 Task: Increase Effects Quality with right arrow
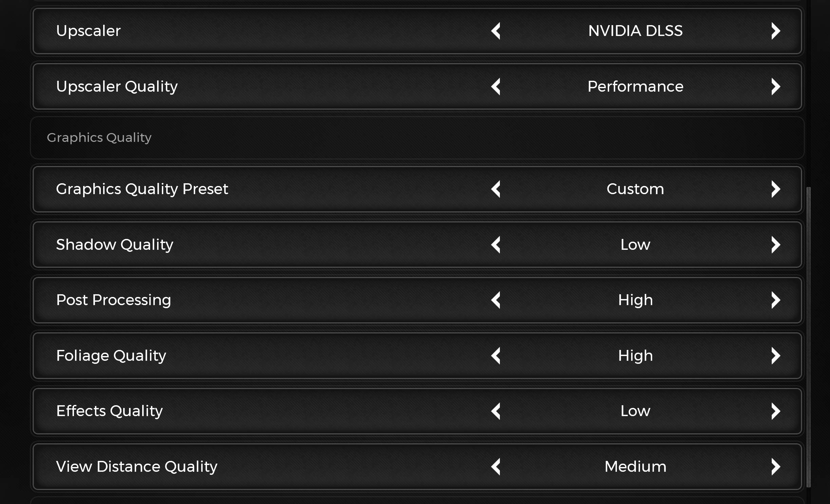(x=775, y=411)
